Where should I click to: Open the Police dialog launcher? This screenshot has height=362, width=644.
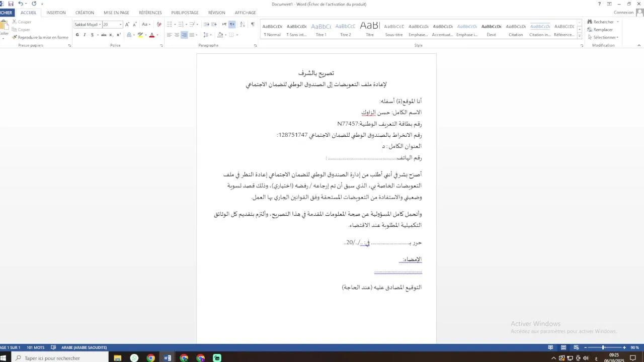pos(162,45)
